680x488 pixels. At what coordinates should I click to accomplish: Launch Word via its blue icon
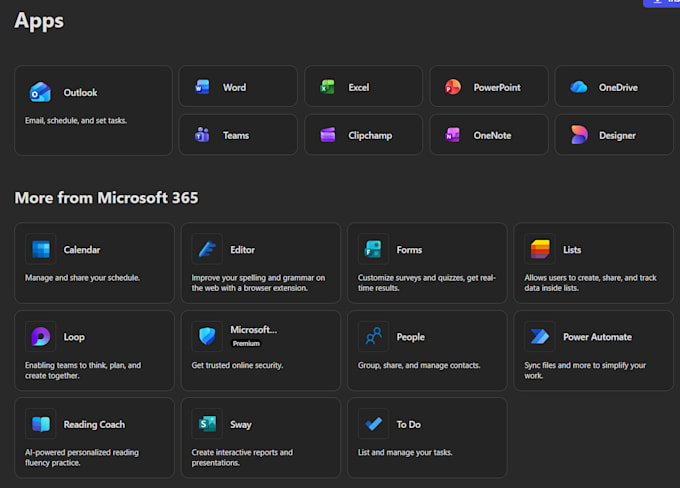[x=202, y=87]
